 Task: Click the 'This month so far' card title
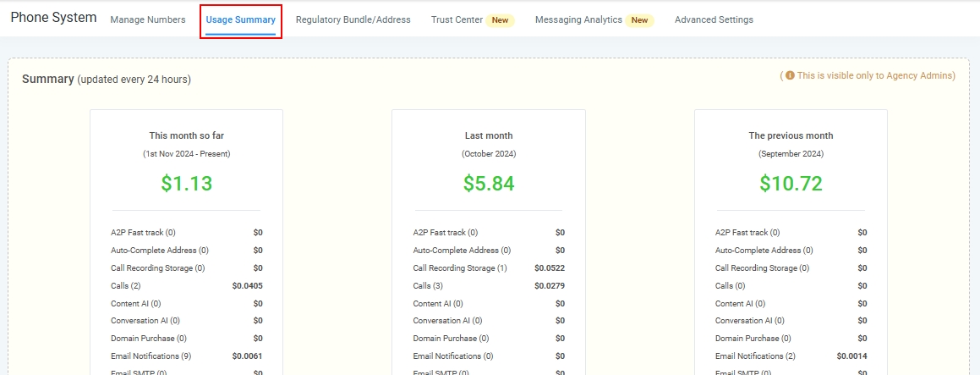tap(186, 135)
